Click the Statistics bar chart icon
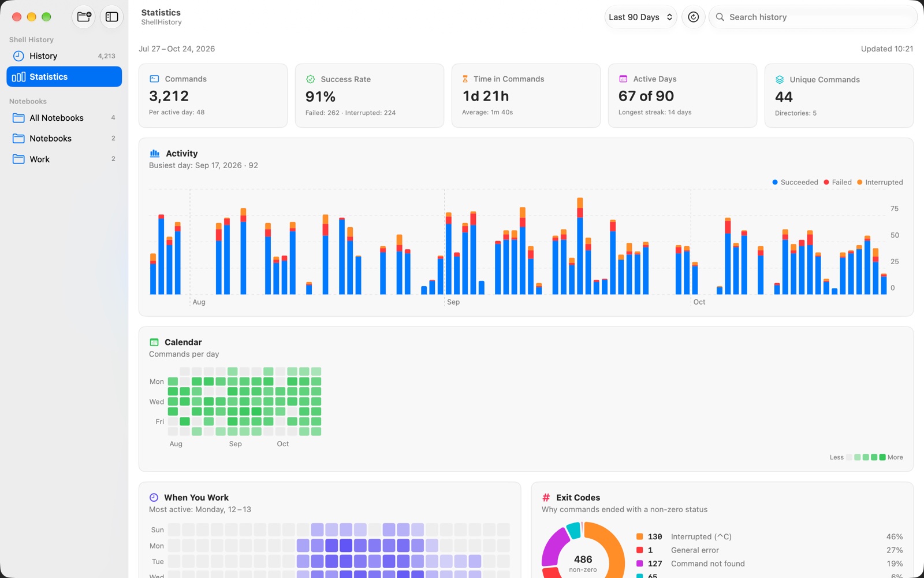The height and width of the screenshot is (578, 924). tap(18, 77)
